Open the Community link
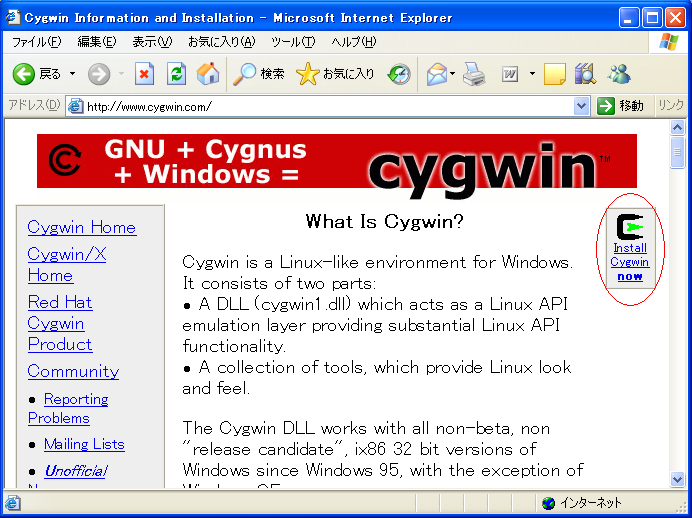Image resolution: width=692 pixels, height=518 pixels. [x=73, y=371]
